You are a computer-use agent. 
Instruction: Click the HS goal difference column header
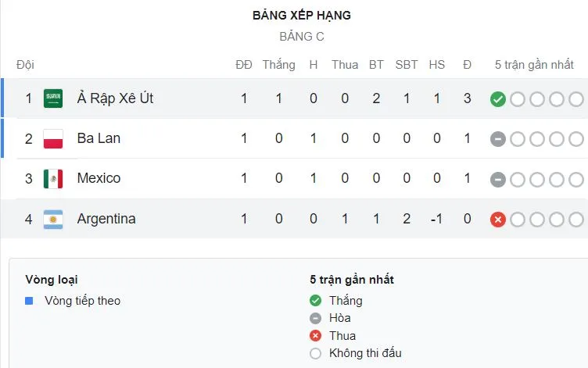pyautogui.click(x=436, y=65)
